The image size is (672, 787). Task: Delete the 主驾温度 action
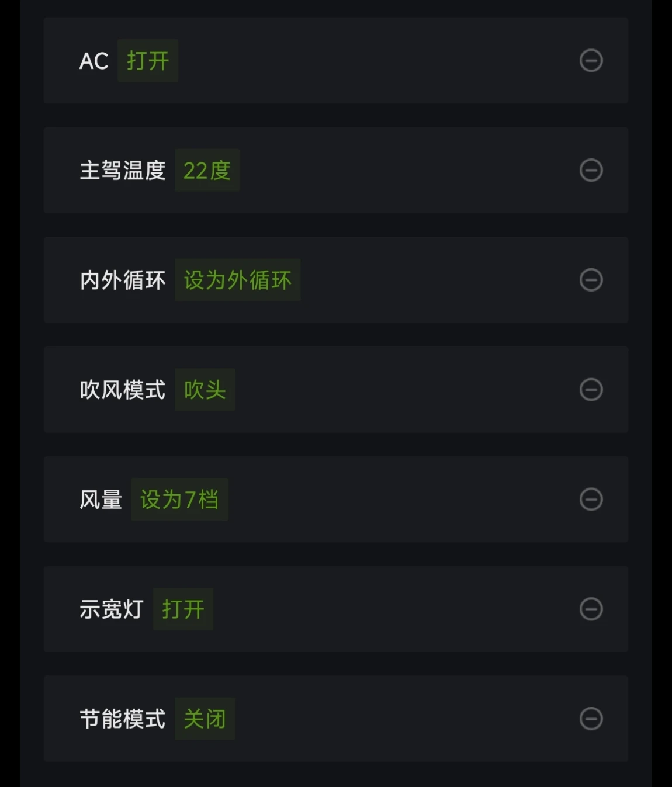tap(591, 170)
